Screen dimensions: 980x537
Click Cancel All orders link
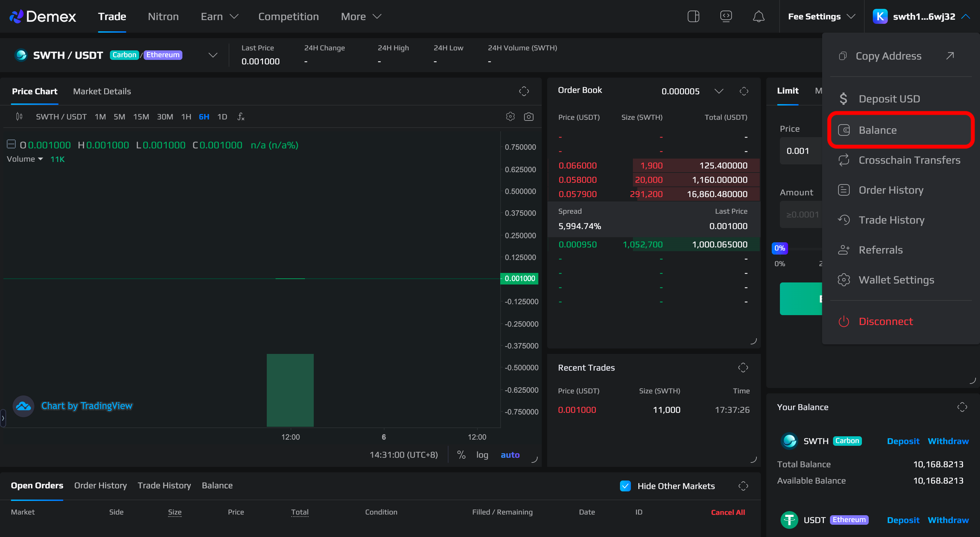(728, 512)
